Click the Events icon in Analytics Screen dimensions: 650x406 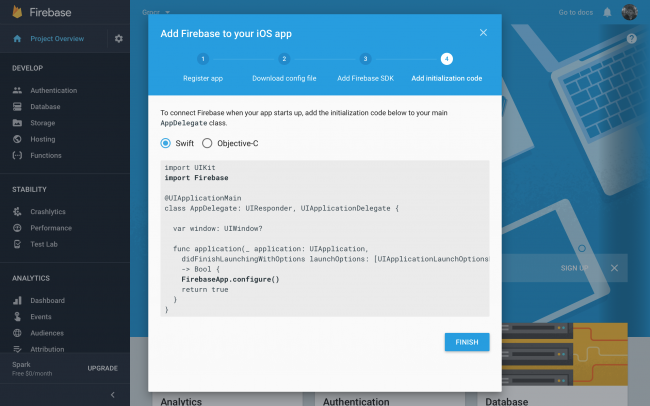[x=17, y=316]
